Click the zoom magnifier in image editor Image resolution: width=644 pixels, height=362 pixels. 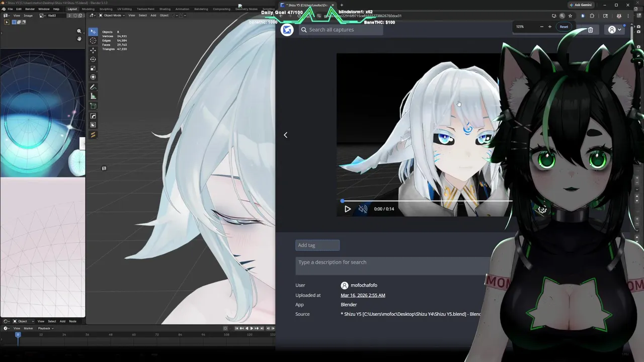(79, 31)
